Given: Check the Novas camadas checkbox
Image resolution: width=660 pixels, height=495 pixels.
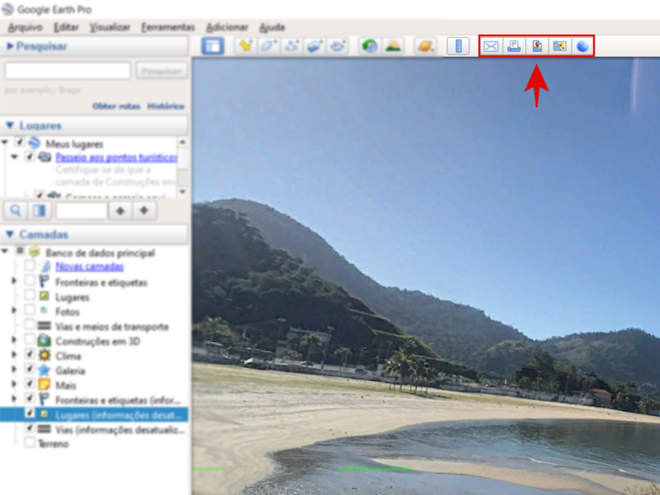Looking at the screenshot, I should click(29, 266).
